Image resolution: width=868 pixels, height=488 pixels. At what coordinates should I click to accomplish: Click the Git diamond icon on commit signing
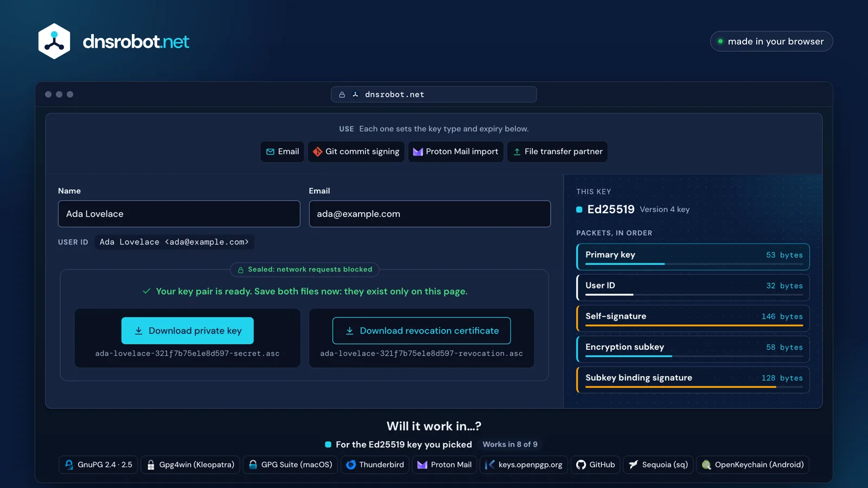click(317, 152)
